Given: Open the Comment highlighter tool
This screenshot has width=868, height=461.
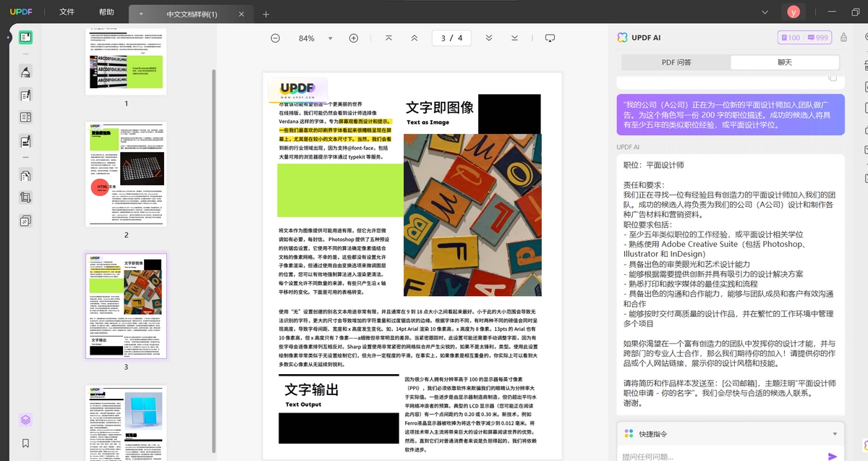Looking at the screenshot, I should [25, 71].
